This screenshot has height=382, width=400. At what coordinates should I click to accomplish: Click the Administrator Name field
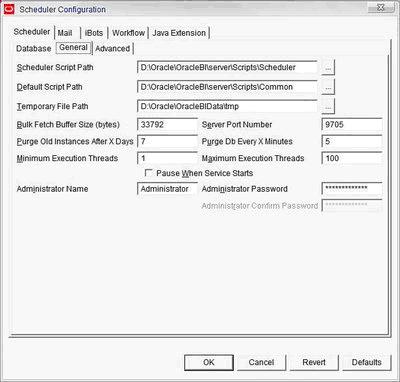[x=167, y=189]
